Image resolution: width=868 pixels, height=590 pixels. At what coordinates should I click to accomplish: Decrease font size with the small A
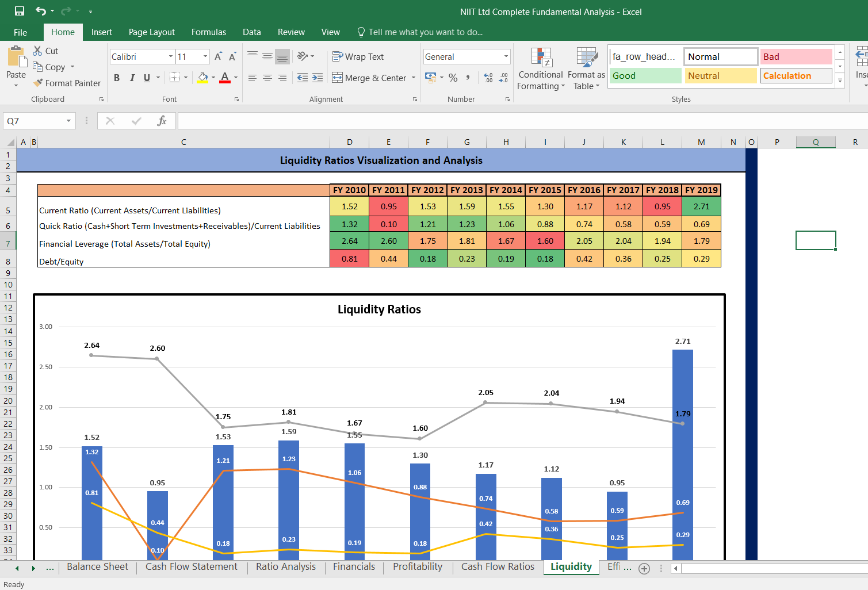(232, 56)
